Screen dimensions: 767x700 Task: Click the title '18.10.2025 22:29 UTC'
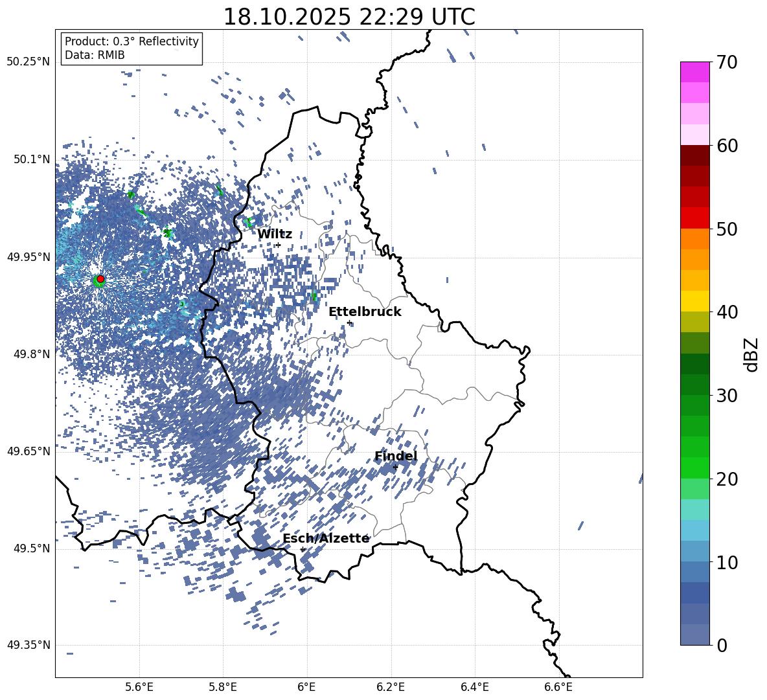[349, 17]
